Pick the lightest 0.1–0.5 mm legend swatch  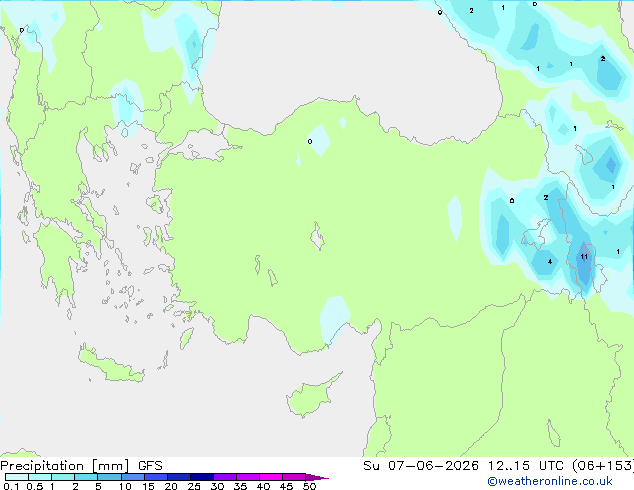[x=17, y=477]
